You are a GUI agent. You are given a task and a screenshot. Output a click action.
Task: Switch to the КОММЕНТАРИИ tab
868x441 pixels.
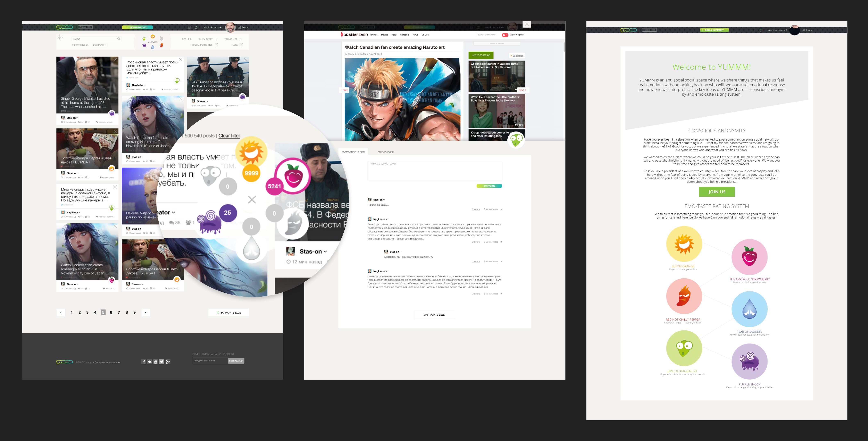(353, 152)
